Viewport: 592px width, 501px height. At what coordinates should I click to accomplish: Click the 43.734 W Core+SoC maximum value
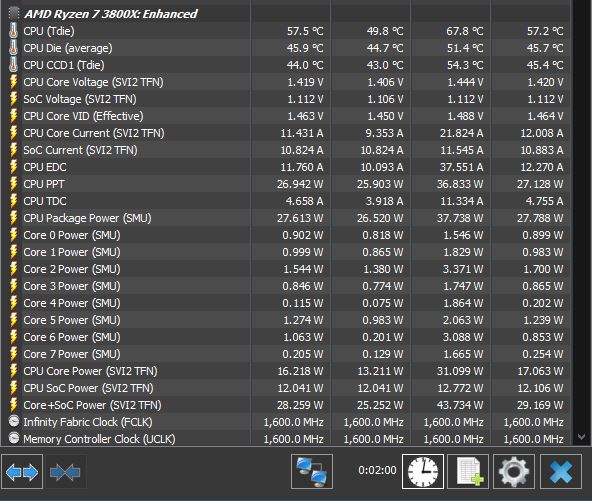(x=459, y=405)
